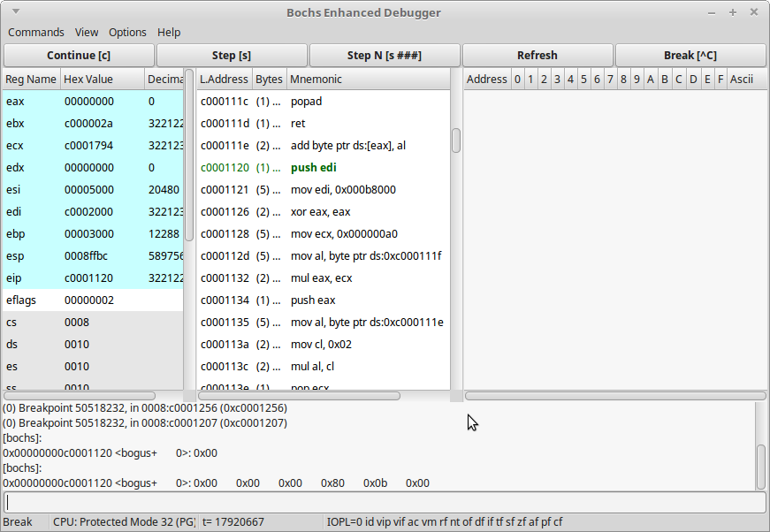Select the mul al, cl instruction
The width and height of the screenshot is (770, 532).
click(324, 367)
